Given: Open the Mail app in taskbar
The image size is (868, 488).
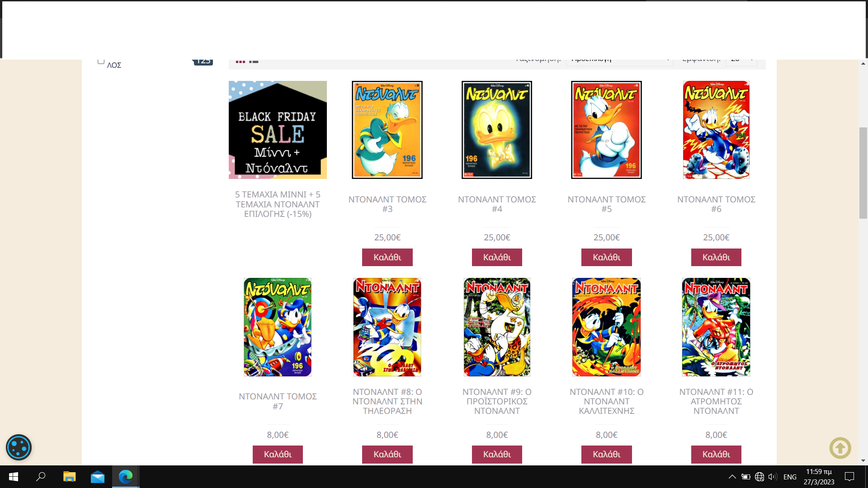Looking at the screenshot, I should pyautogui.click(x=98, y=477).
